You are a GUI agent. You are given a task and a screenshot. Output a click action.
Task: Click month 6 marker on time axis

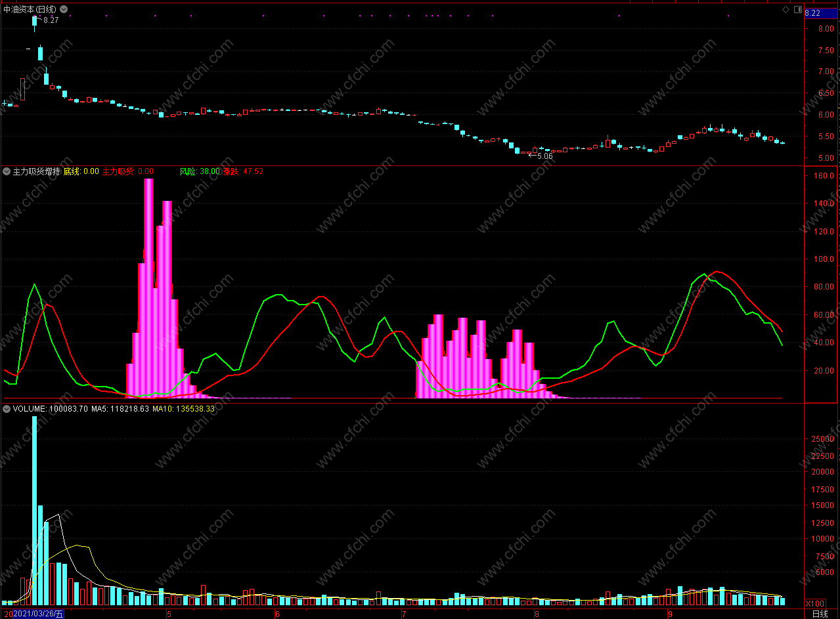(277, 614)
